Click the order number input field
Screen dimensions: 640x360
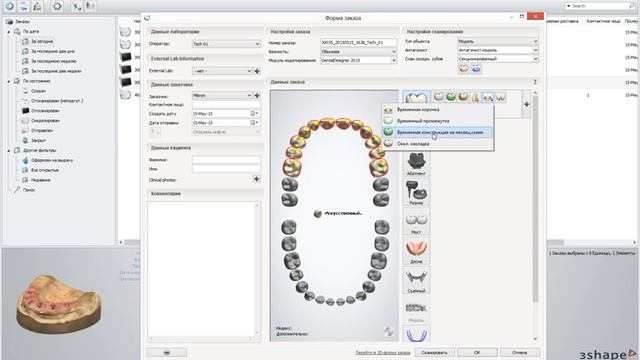point(358,42)
